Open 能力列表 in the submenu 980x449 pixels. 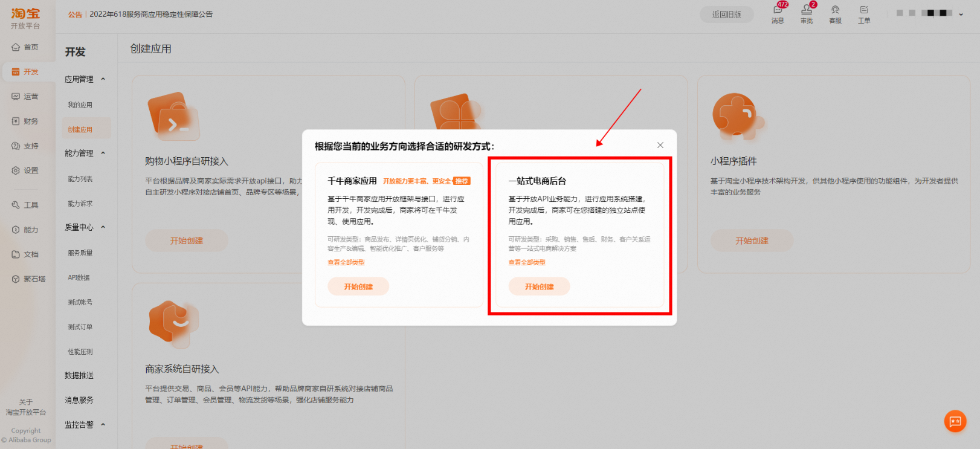(80, 179)
